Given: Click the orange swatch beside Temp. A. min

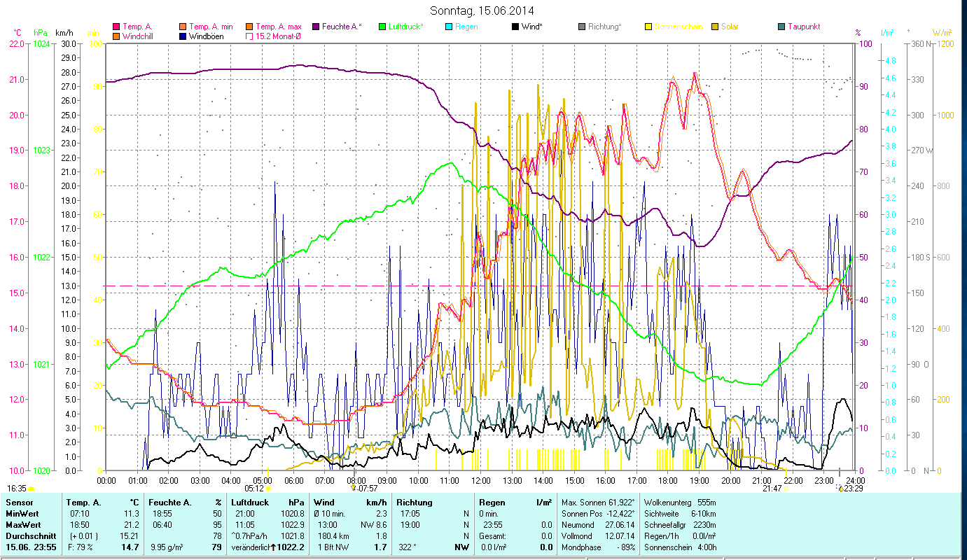Looking at the screenshot, I should pos(183,27).
